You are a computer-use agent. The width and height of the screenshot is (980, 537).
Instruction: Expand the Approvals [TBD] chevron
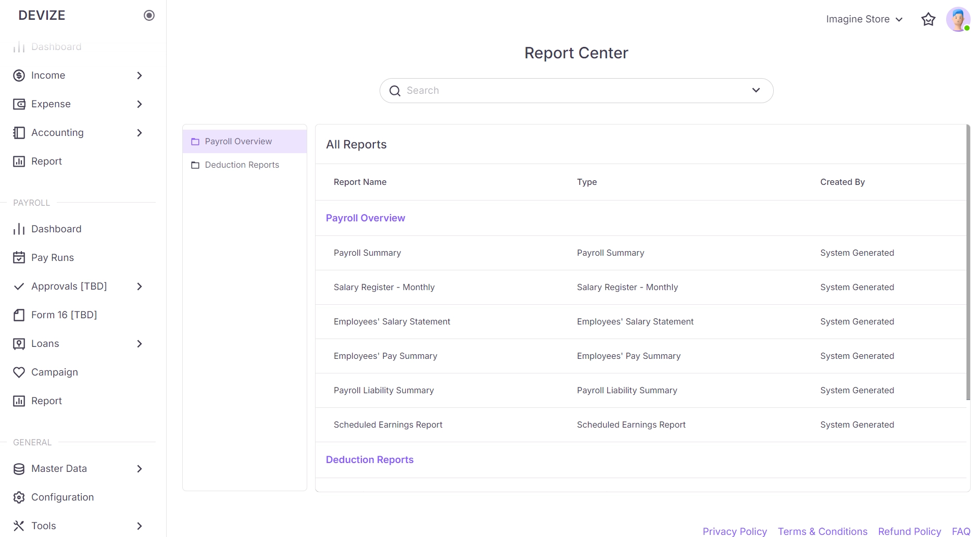click(140, 286)
